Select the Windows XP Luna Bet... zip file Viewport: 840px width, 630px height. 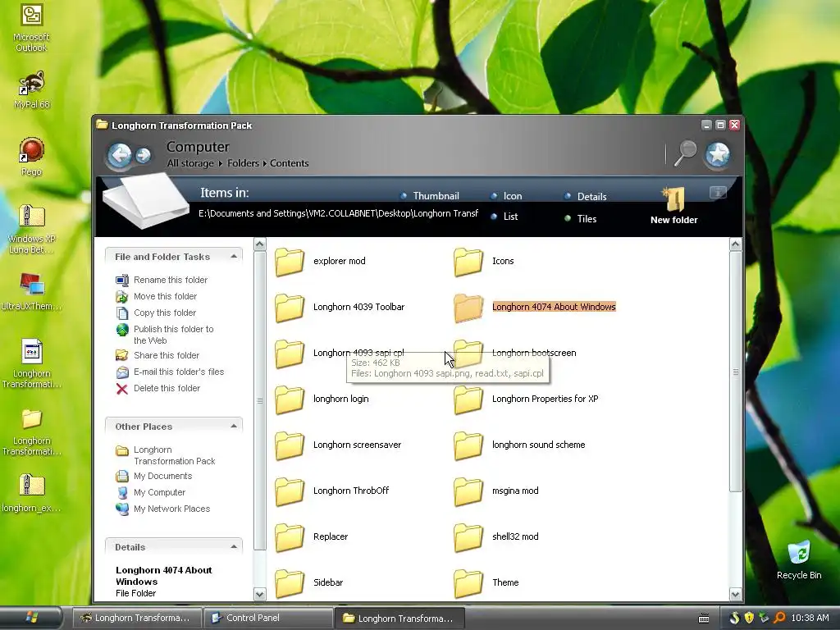pyautogui.click(x=32, y=230)
